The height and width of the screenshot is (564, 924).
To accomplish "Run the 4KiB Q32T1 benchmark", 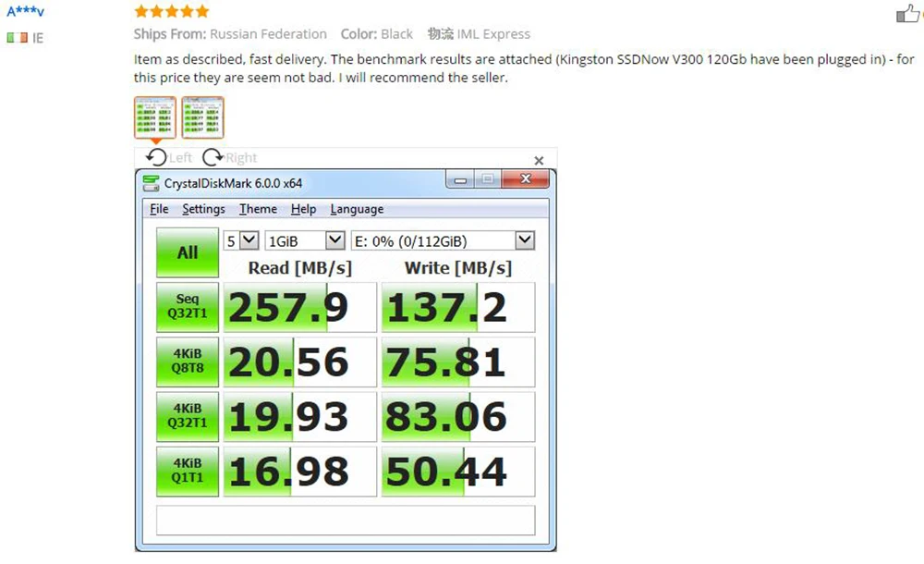I will [x=188, y=416].
